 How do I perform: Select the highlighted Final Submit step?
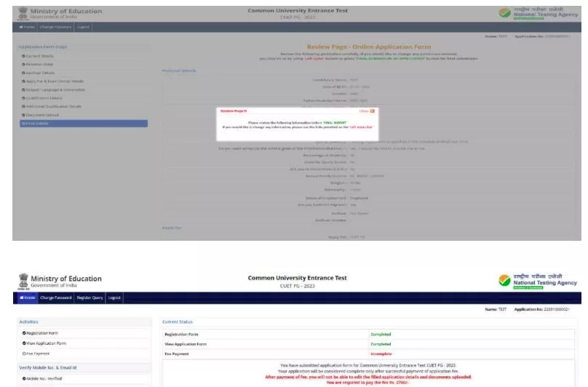[84, 124]
